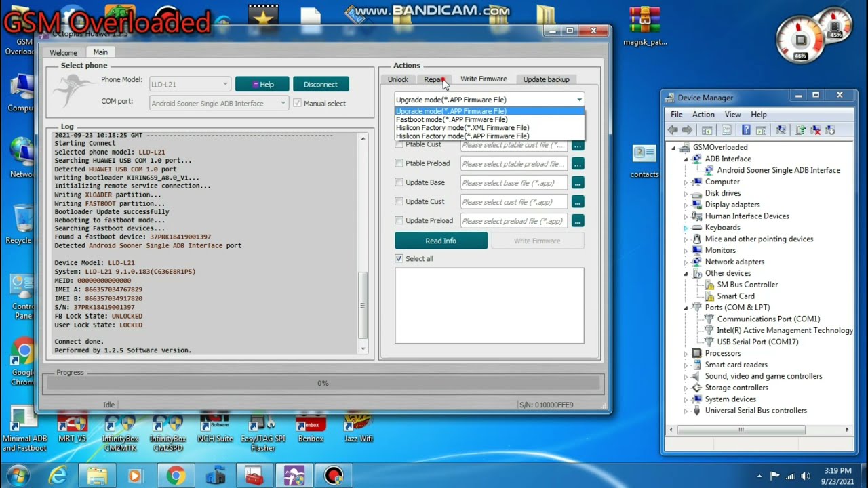This screenshot has width=868, height=488.
Task: Open Google Chrome from the taskbar
Action: (176, 476)
